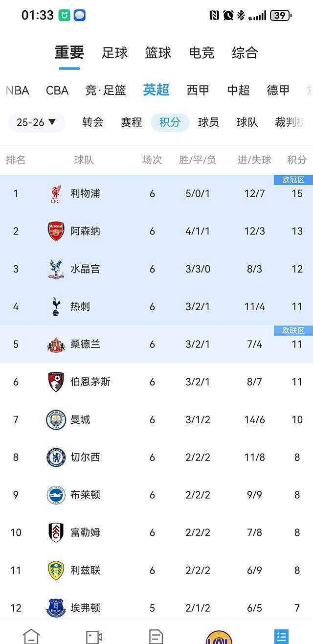This screenshot has width=313, height=644.
Task: Open the 25-26 season dropdown
Action: point(37,122)
